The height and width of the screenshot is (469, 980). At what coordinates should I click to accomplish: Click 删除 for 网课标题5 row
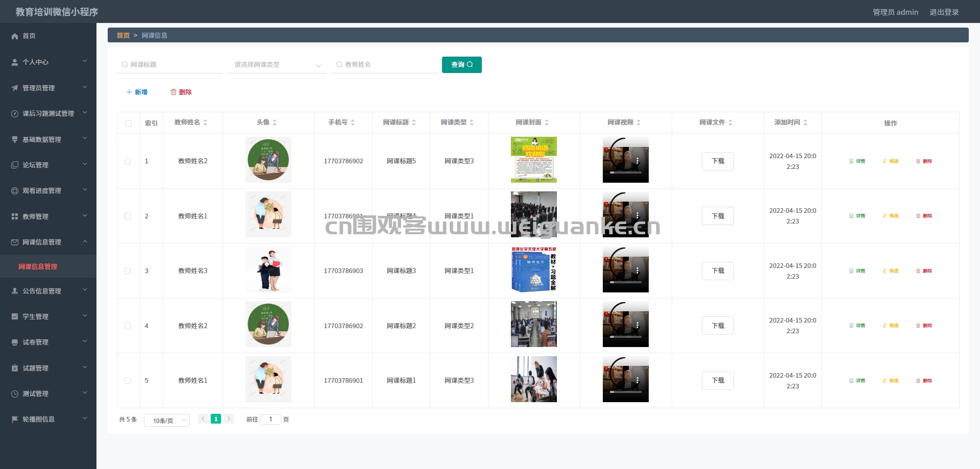pyautogui.click(x=924, y=161)
